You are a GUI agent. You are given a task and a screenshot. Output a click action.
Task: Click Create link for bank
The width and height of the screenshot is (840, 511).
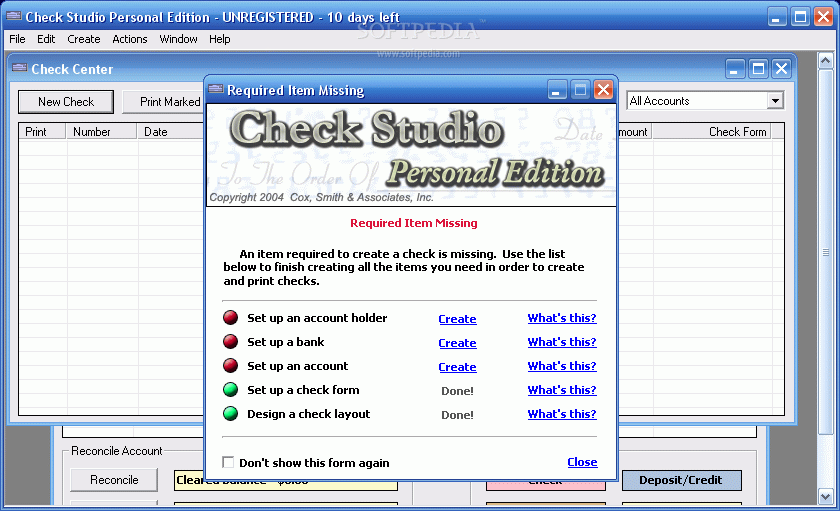pyautogui.click(x=457, y=343)
